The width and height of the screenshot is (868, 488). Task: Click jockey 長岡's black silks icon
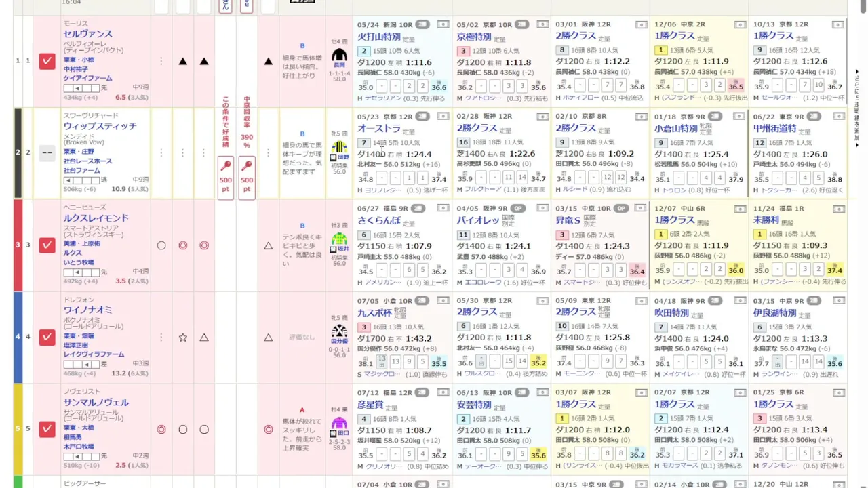point(339,55)
